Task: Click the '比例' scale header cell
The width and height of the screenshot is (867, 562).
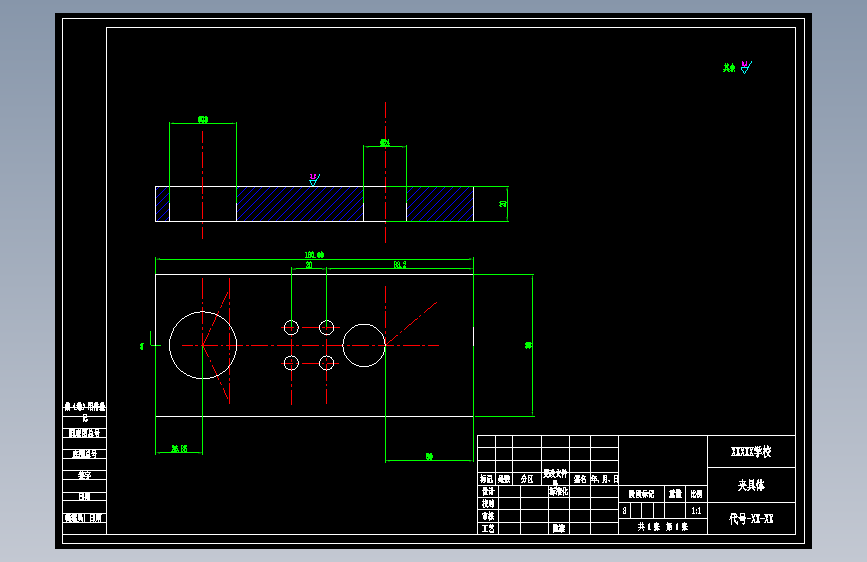Action: 696,494
